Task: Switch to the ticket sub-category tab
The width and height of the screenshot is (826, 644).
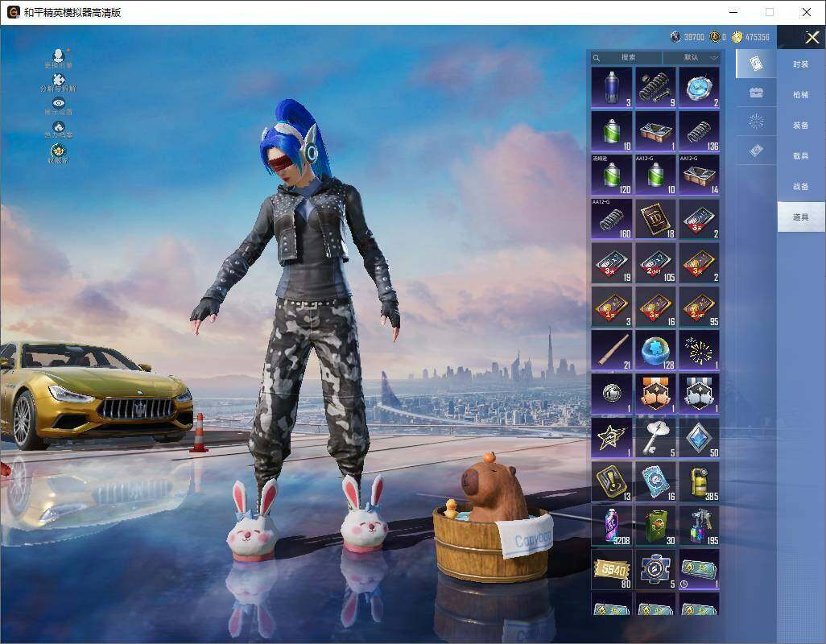Action: (x=756, y=151)
